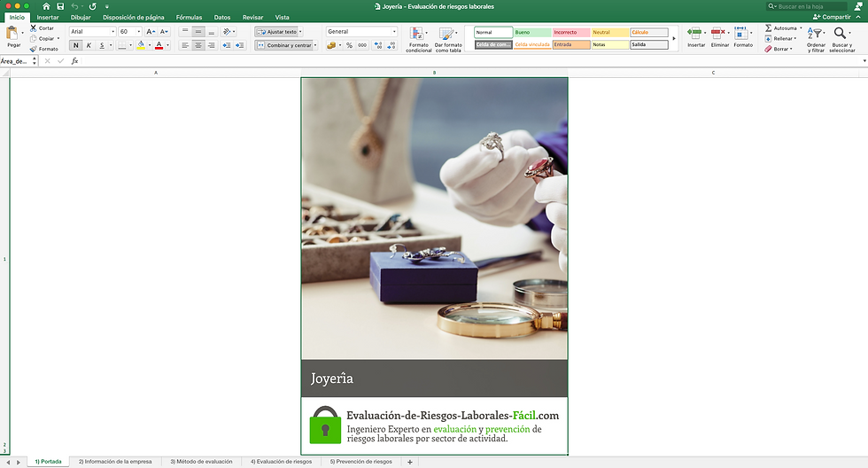The image size is (868, 468).
Task: Apply the Incorrecto cell style
Action: tap(570, 32)
